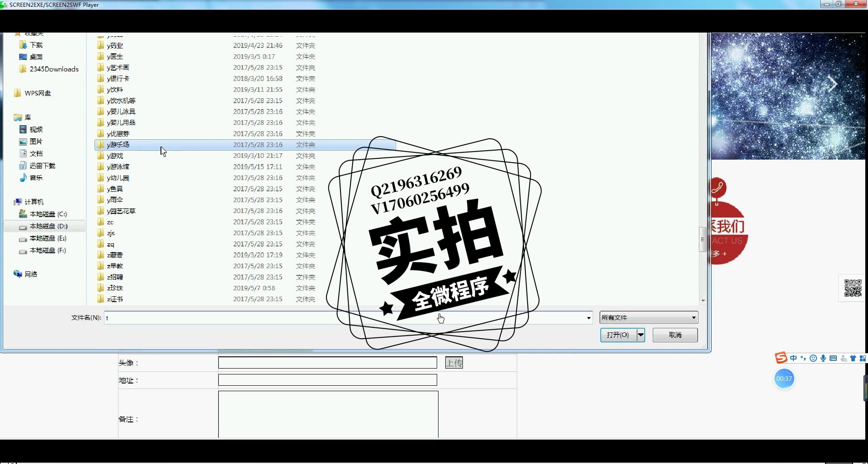This screenshot has width=868, height=464.
Task: Toggle the punctuation mode on IME bar
Action: tap(803, 358)
